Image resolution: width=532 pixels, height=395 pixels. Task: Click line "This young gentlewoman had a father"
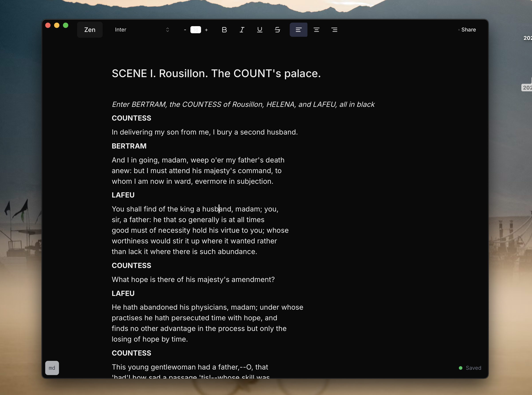pos(190,367)
